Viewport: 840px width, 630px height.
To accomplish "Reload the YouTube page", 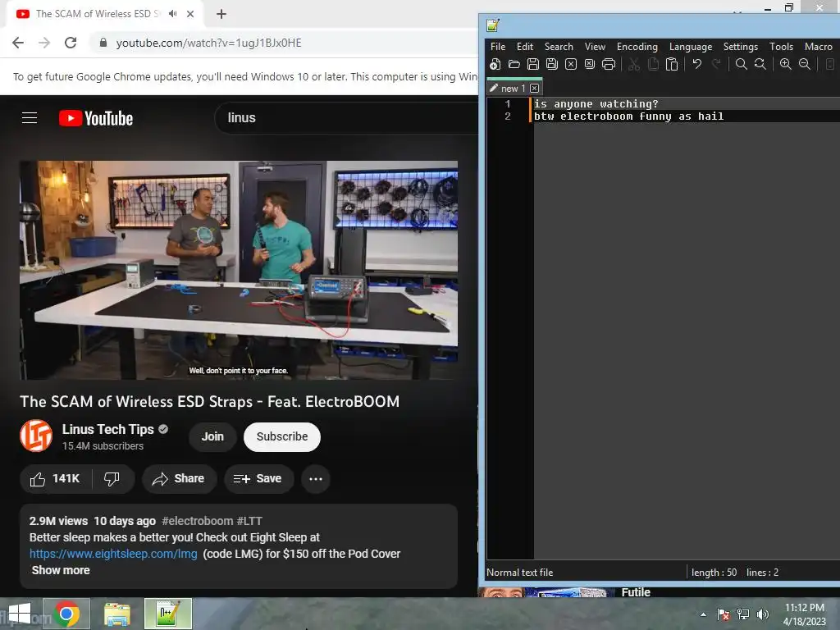I will point(71,43).
